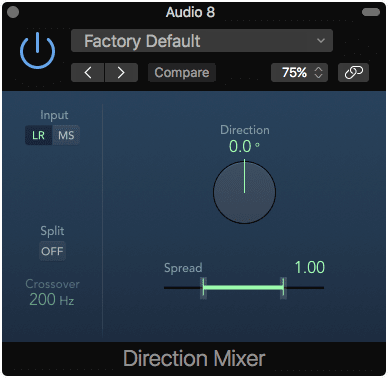Toggle the link chain icon button
Image resolution: width=388 pixels, height=378 pixels.
(353, 72)
